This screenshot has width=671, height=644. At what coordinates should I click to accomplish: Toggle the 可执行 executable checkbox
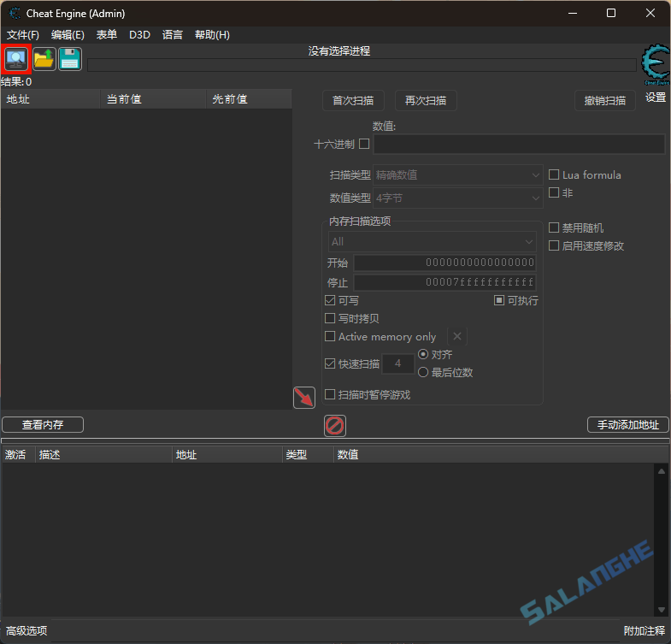(x=499, y=300)
